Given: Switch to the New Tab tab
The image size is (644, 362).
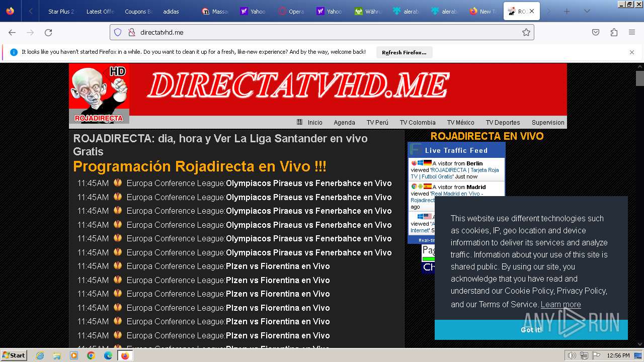Looking at the screenshot, I should (x=482, y=11).
